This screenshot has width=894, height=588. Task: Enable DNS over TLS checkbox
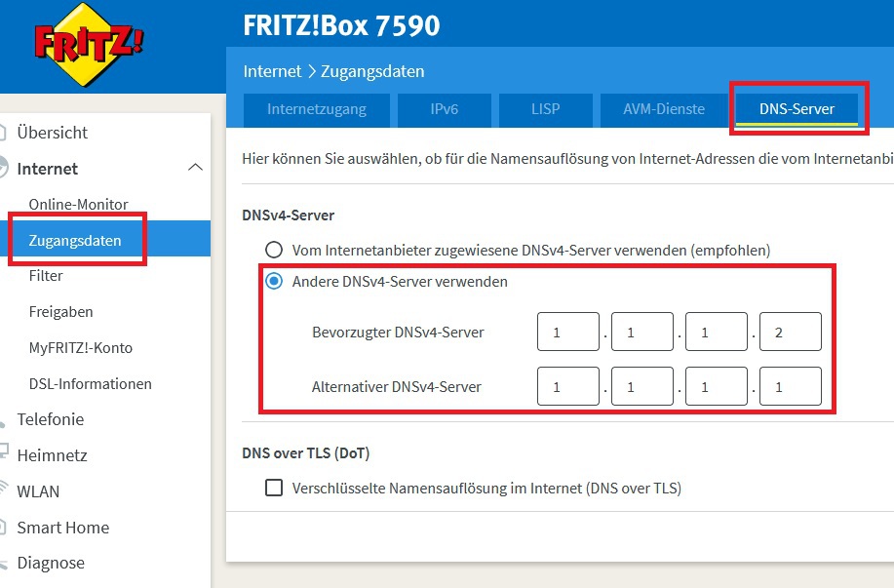pos(274,488)
